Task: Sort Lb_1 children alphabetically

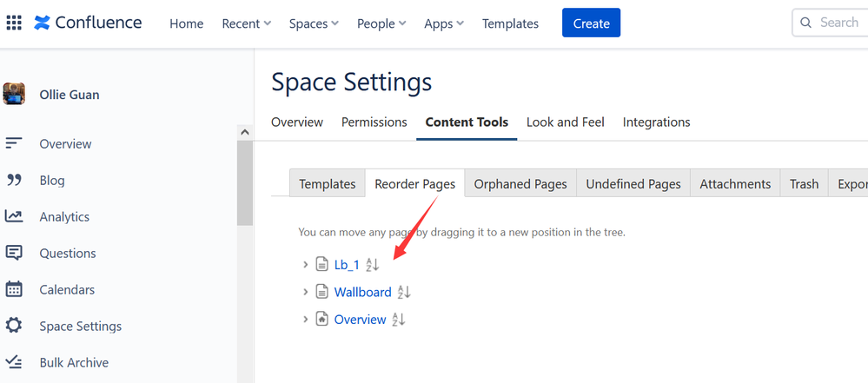Action: pyautogui.click(x=373, y=265)
